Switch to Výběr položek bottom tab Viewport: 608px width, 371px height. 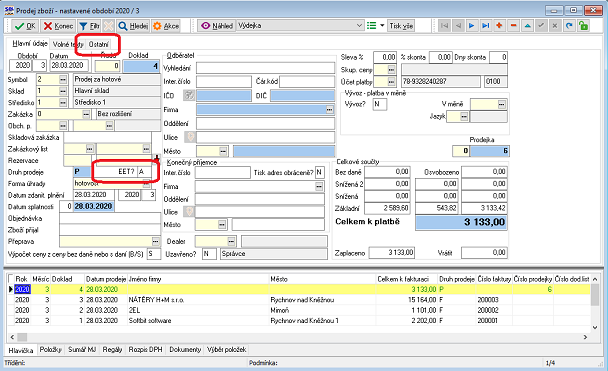click(226, 350)
